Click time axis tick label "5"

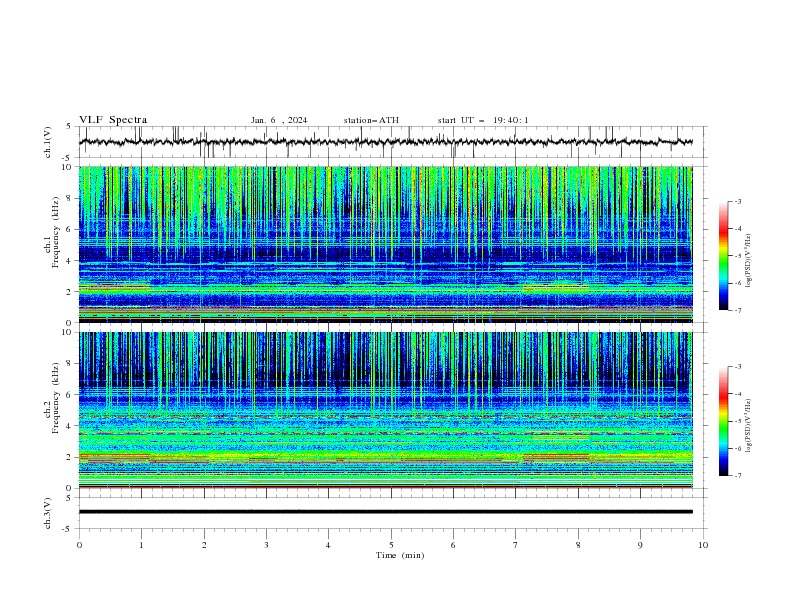[391, 545]
